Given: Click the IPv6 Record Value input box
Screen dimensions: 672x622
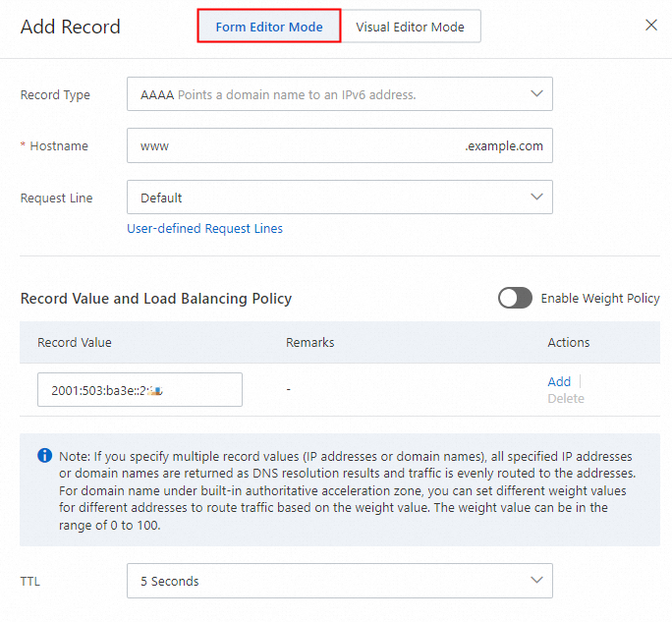Looking at the screenshot, I should 140,390.
